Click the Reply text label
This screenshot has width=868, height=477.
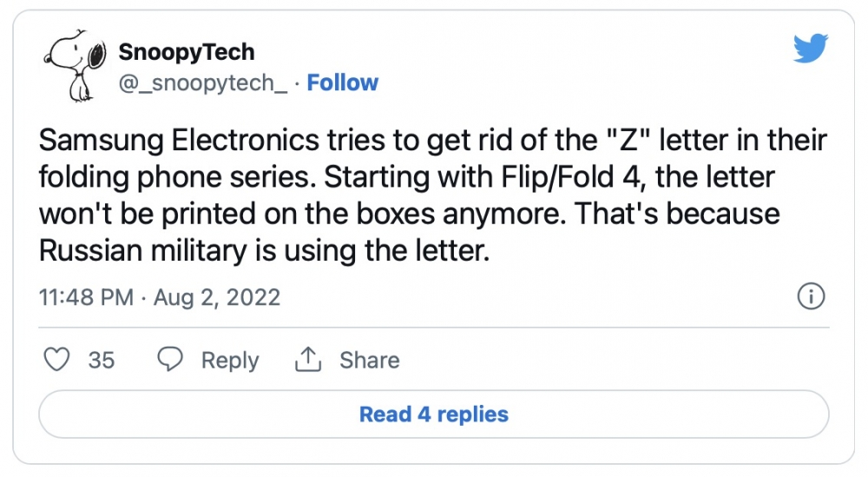click(230, 360)
